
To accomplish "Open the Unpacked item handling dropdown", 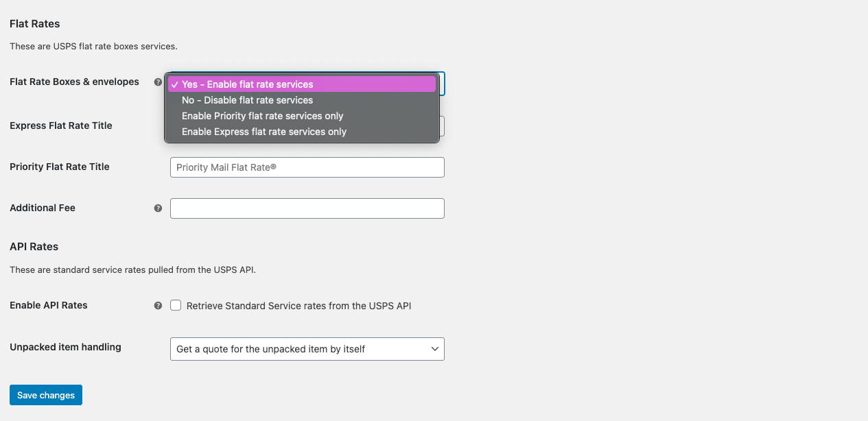I will click(x=307, y=349).
